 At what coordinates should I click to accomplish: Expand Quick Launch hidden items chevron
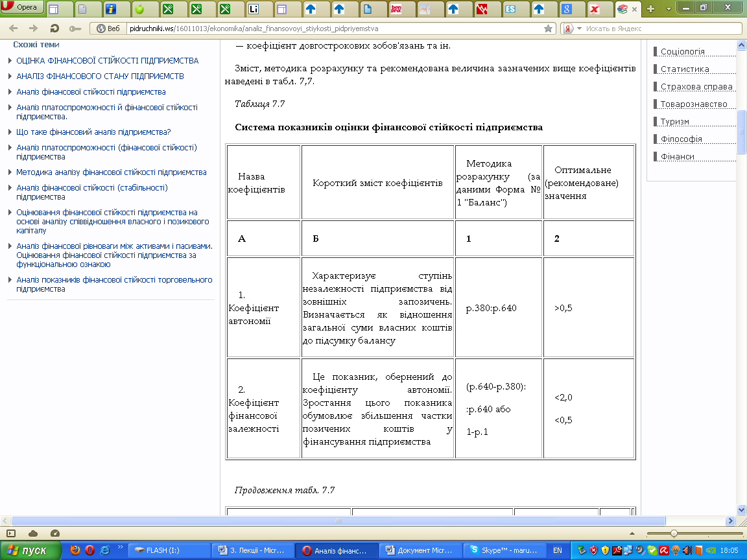pos(120,547)
